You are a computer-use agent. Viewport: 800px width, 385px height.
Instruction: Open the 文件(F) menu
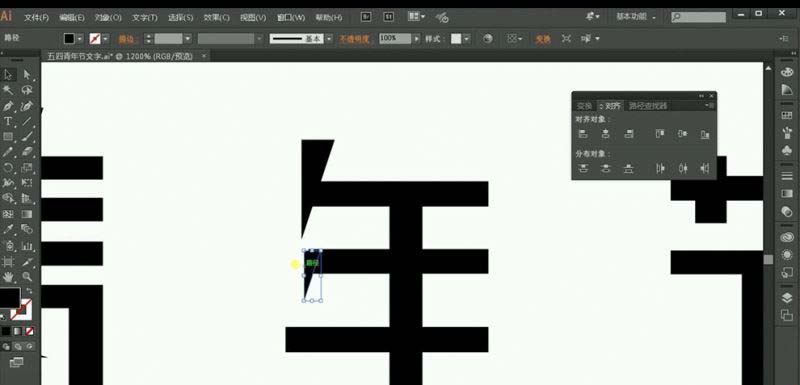[x=36, y=17]
